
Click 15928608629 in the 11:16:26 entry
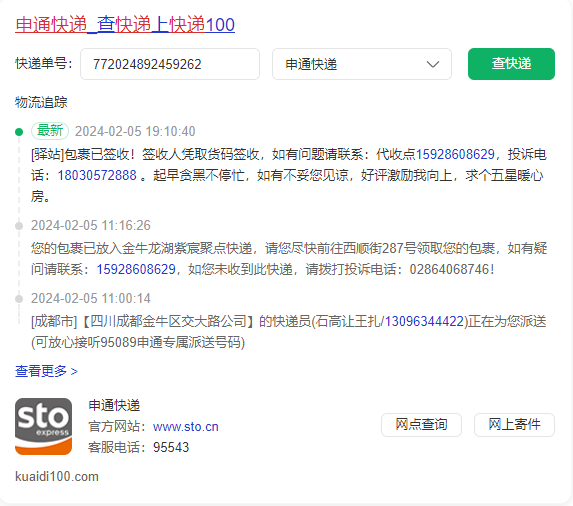pyautogui.click(x=136, y=269)
